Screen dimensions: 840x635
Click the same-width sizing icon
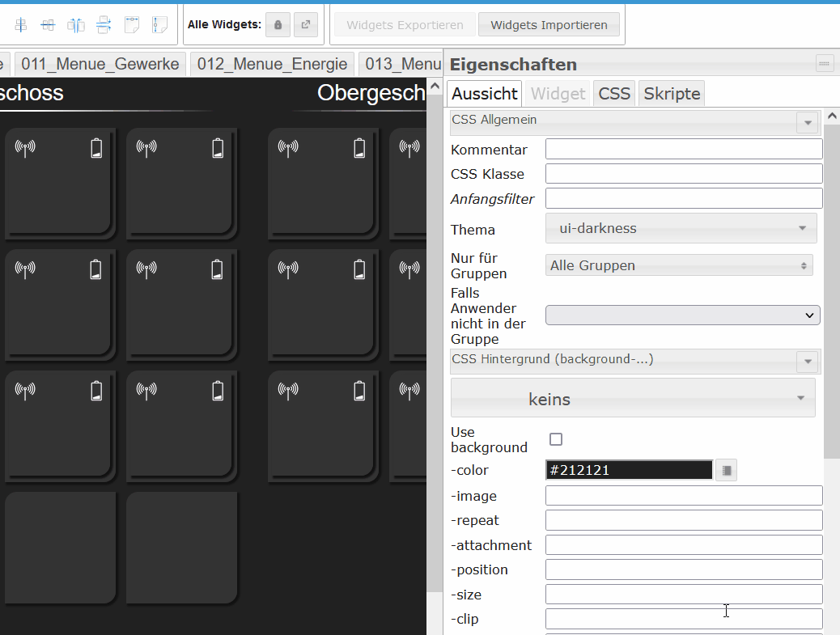point(132,25)
